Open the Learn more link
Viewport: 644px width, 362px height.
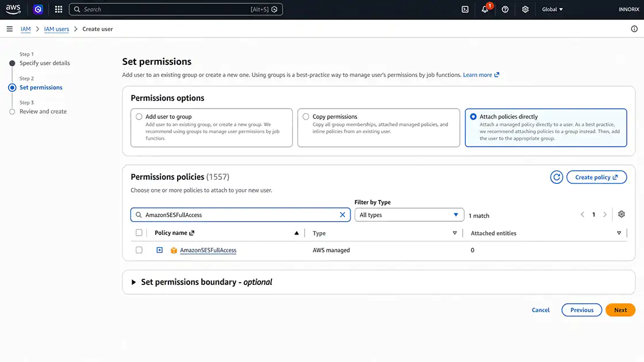tap(481, 75)
